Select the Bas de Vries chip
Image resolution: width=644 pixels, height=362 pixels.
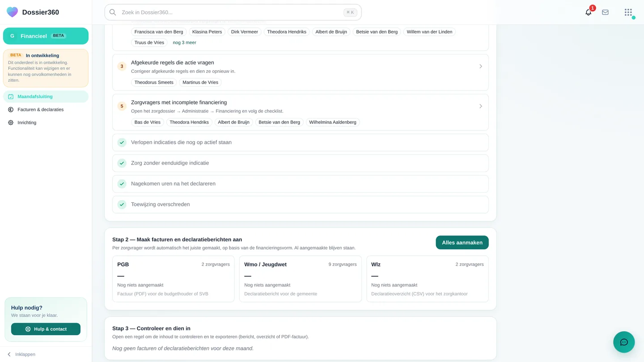click(148, 122)
